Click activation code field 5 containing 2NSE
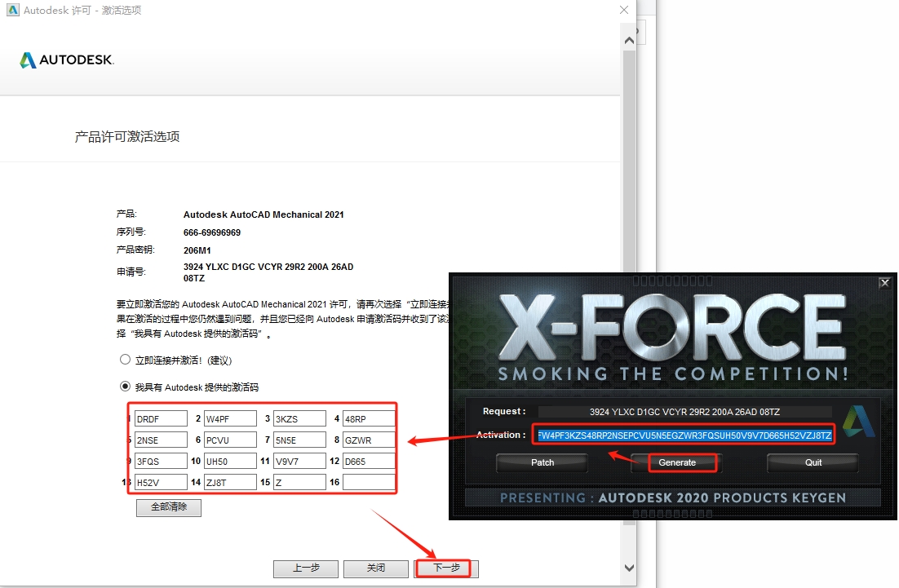This screenshot has height=588, width=899. [x=161, y=440]
